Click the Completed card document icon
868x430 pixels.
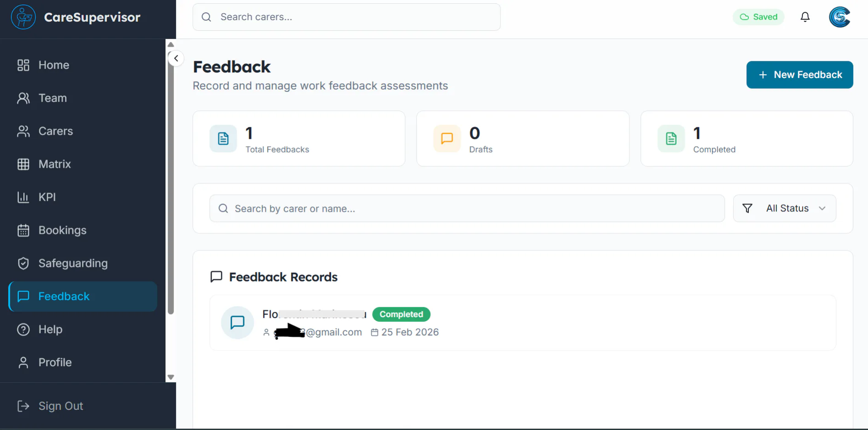pos(671,138)
